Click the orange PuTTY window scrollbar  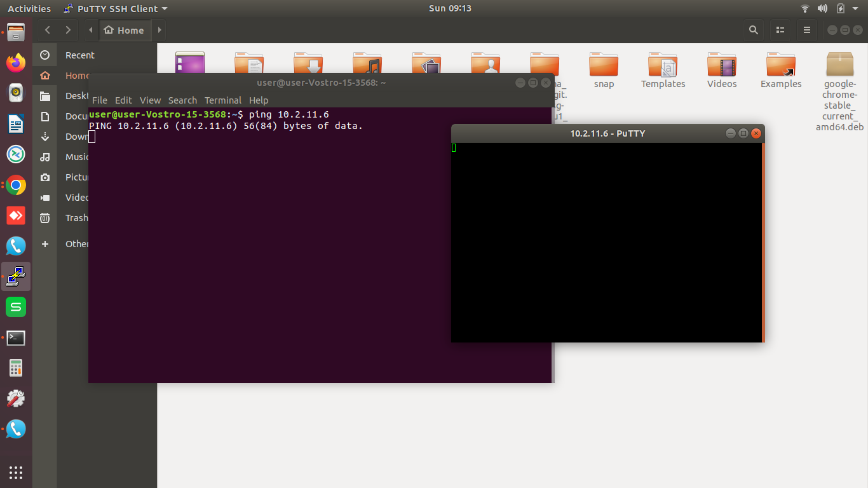[763, 243]
